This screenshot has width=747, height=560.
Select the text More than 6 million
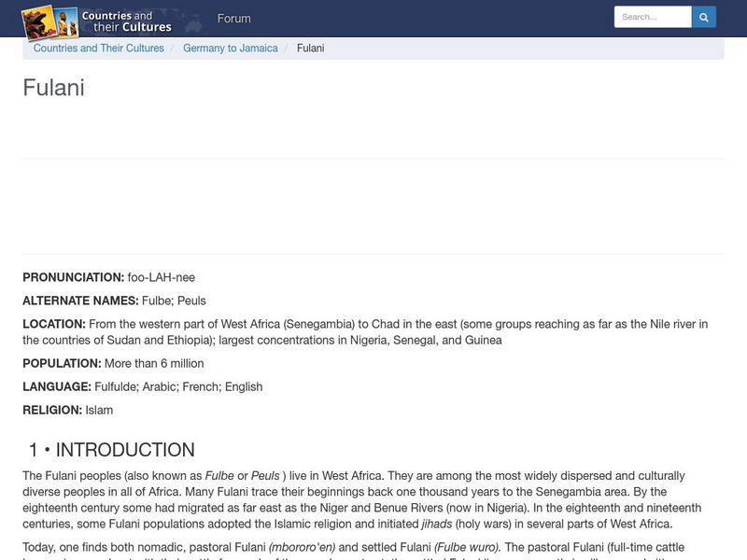[154, 363]
